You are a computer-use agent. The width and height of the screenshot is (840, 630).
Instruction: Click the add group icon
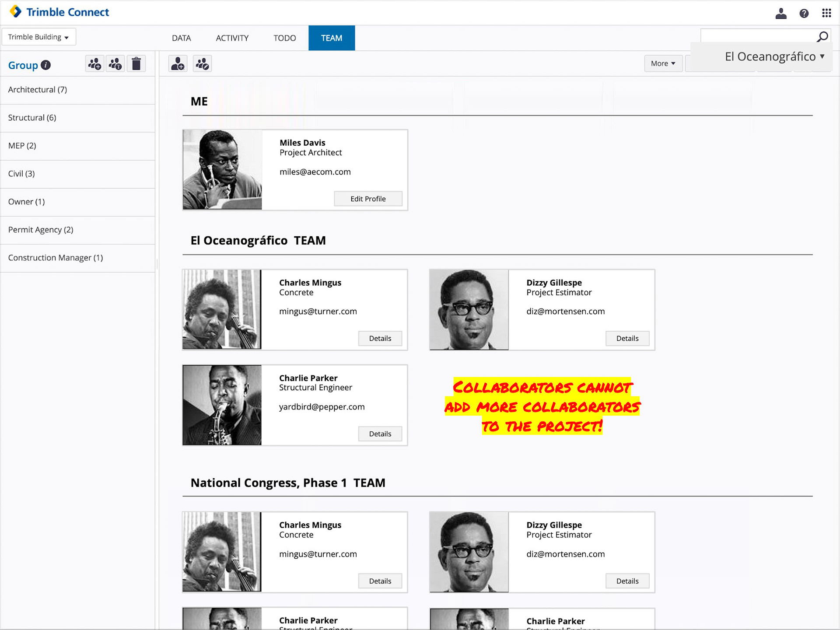(94, 64)
